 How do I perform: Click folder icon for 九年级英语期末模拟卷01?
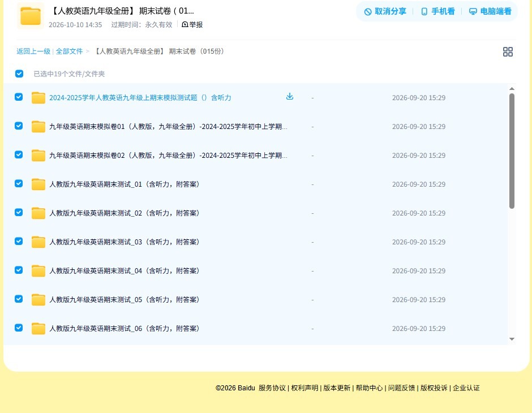[38, 127]
